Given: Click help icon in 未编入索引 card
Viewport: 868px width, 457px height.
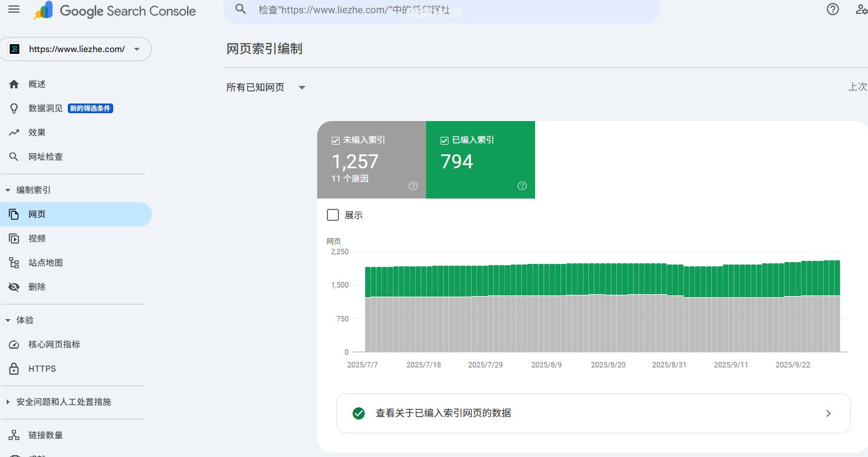Looking at the screenshot, I should pyautogui.click(x=413, y=186).
